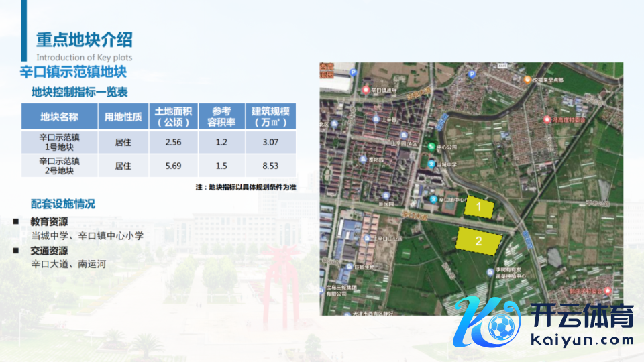Click the orange marker at top right of map

(x=528, y=80)
